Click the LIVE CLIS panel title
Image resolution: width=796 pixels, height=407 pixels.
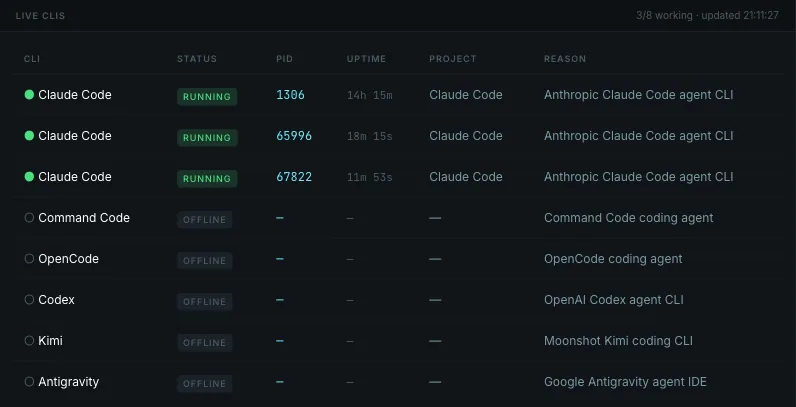[x=41, y=16]
